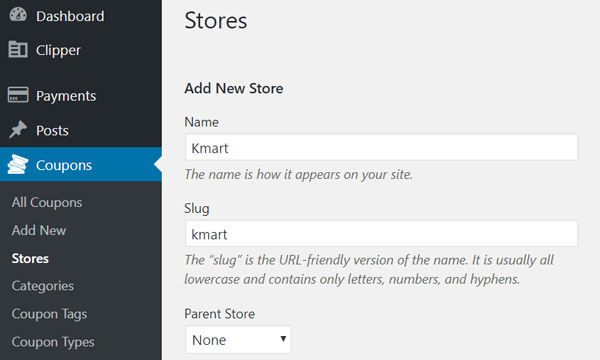Screen dimensions: 600x360
Task: Click the Slug field label
Action: point(197,209)
